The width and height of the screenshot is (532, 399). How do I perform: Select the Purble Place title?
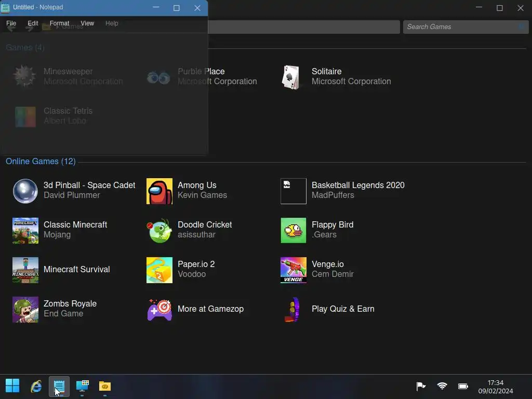tap(201, 71)
